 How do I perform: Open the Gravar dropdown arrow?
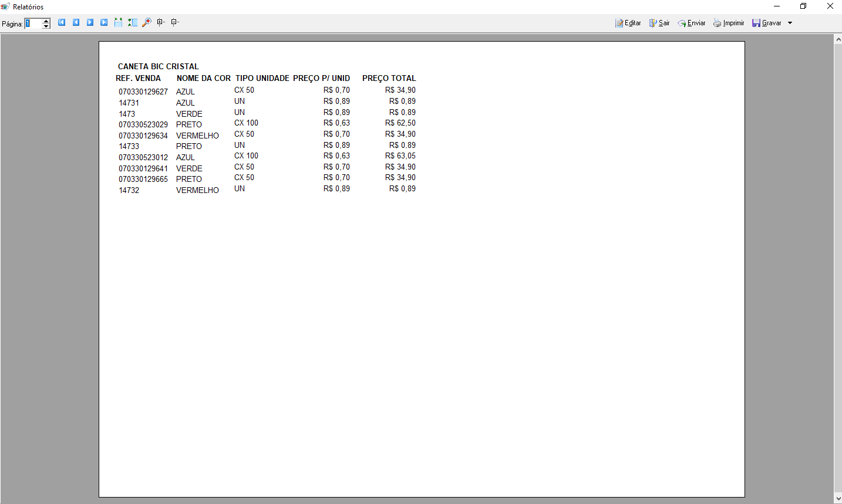coord(790,23)
